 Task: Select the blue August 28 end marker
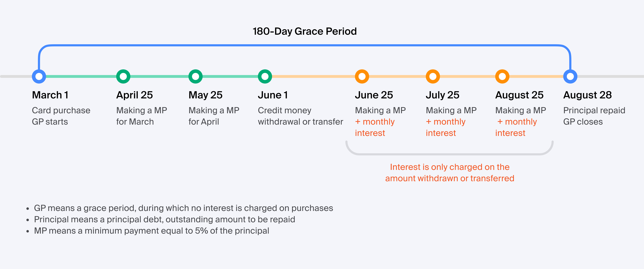[570, 76]
